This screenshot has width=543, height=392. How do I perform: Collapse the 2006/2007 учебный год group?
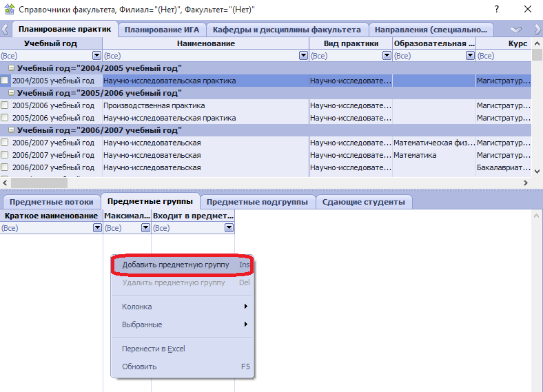pos(12,130)
